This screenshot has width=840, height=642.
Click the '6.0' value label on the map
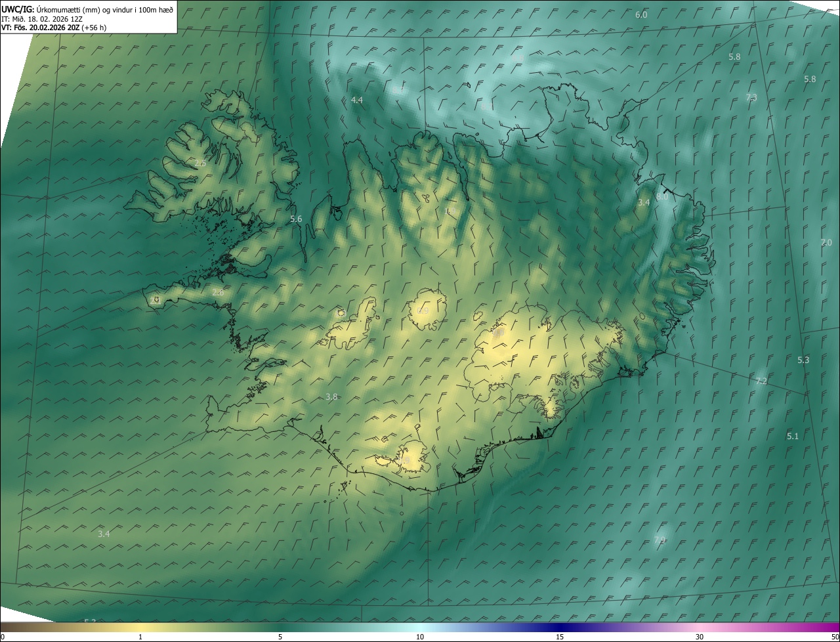coord(641,14)
